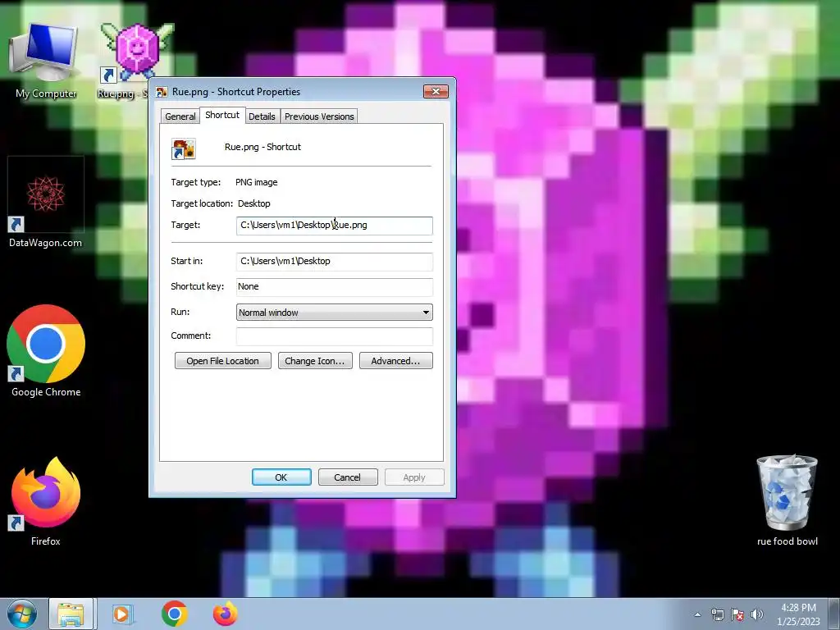Image resolution: width=840 pixels, height=630 pixels.
Task: Open the Action Center flag icon
Action: (x=737, y=614)
